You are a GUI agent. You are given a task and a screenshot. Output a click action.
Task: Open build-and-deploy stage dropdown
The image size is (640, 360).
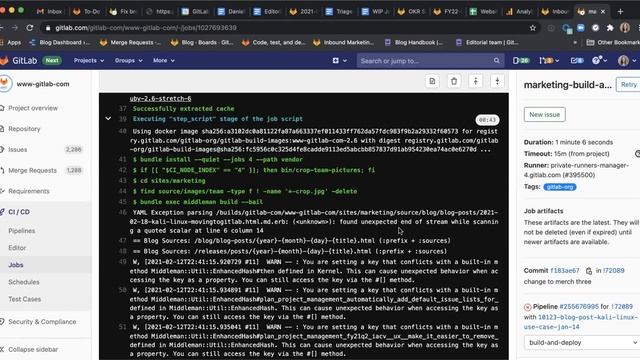[582, 342]
